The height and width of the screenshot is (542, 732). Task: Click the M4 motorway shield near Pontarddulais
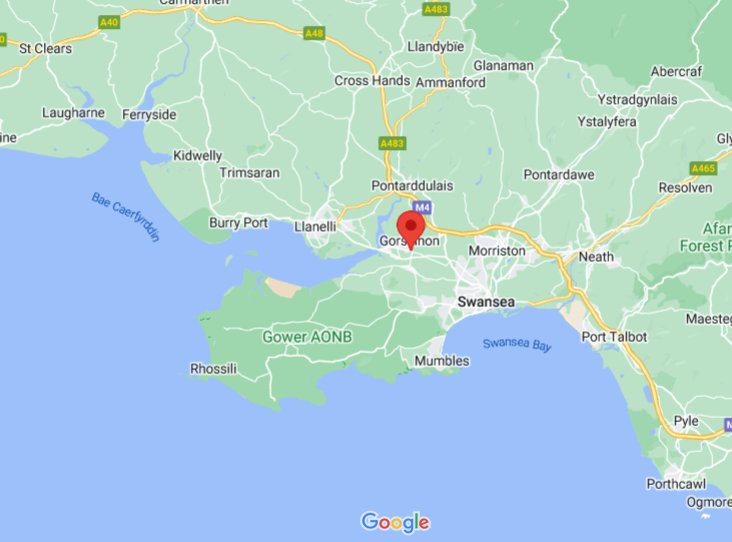(422, 207)
